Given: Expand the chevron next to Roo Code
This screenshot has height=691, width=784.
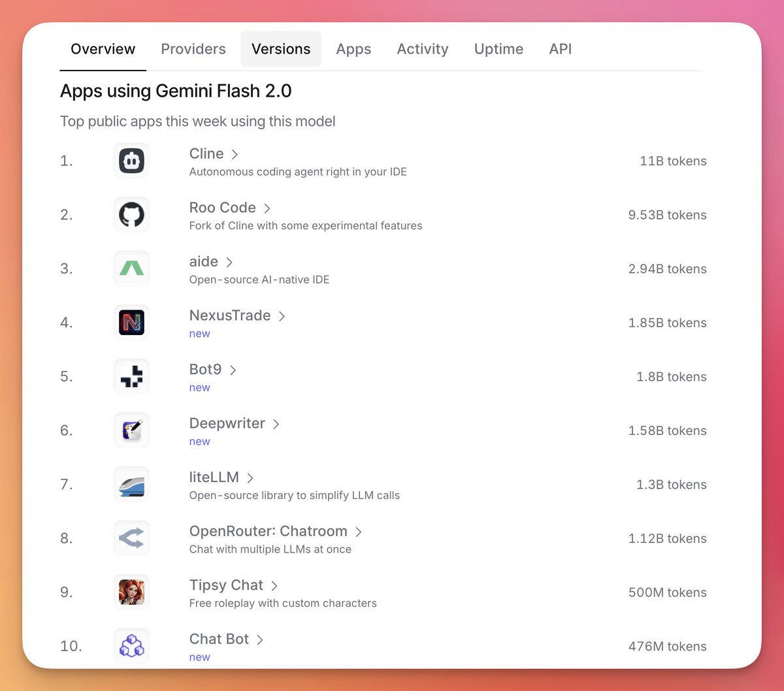Looking at the screenshot, I should (267, 208).
